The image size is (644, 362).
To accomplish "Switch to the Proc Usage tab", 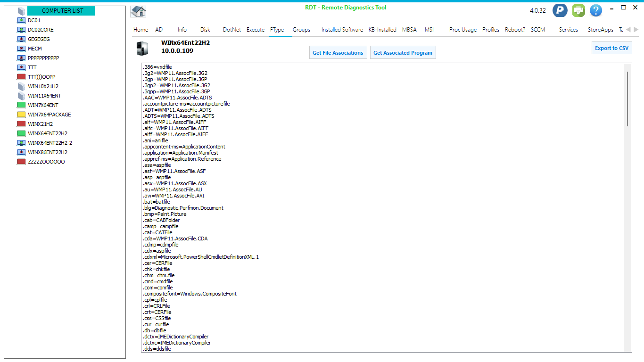I will point(463,30).
